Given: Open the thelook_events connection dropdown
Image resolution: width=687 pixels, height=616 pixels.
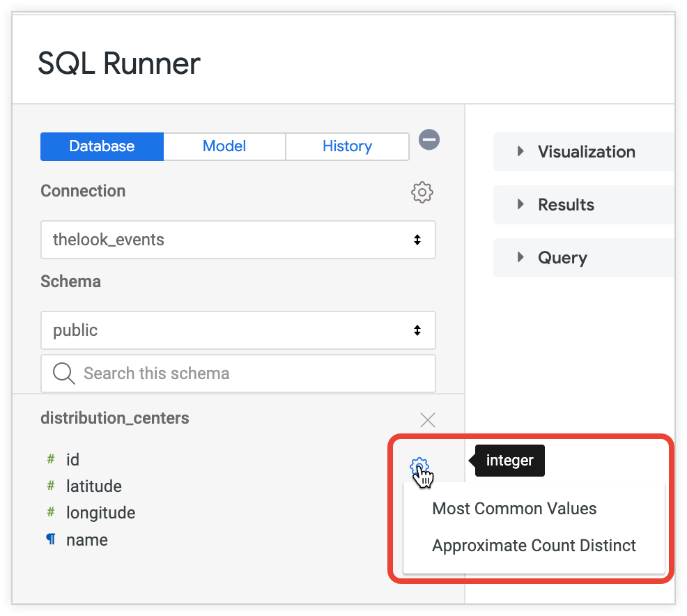Looking at the screenshot, I should point(238,240).
